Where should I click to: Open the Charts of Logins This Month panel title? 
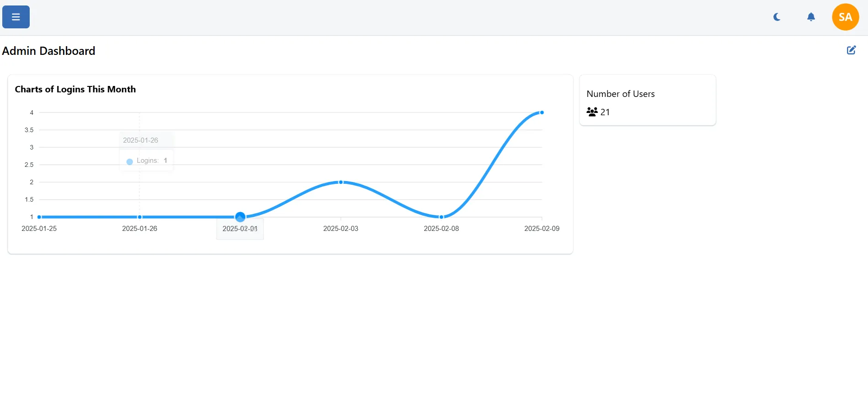(75, 89)
